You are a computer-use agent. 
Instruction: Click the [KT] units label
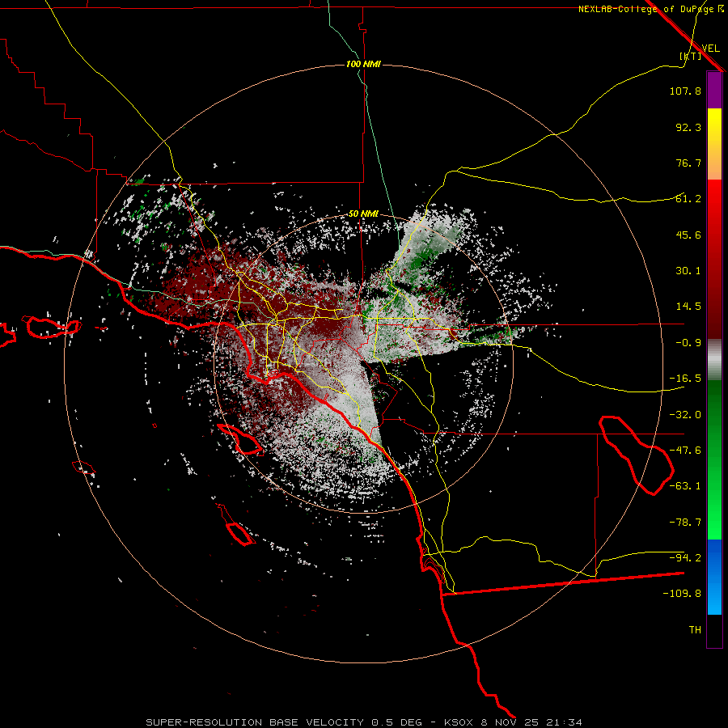[691, 56]
